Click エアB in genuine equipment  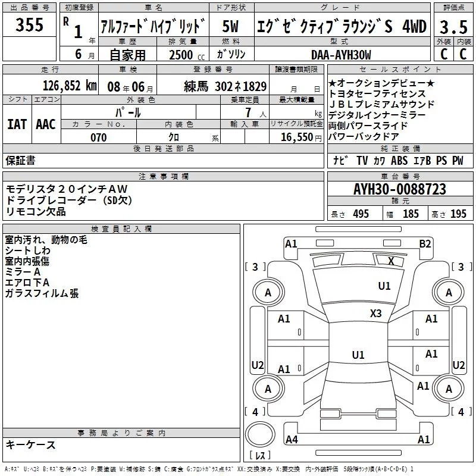422,160
